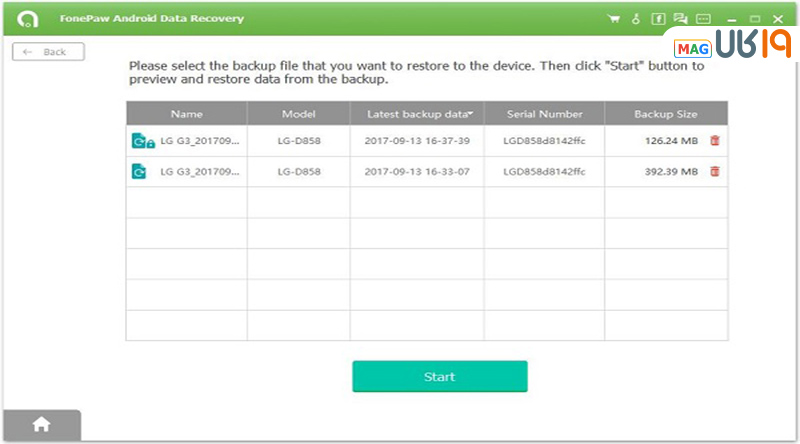Go back with the Back button
This screenshot has height=444, width=800.
[47, 52]
